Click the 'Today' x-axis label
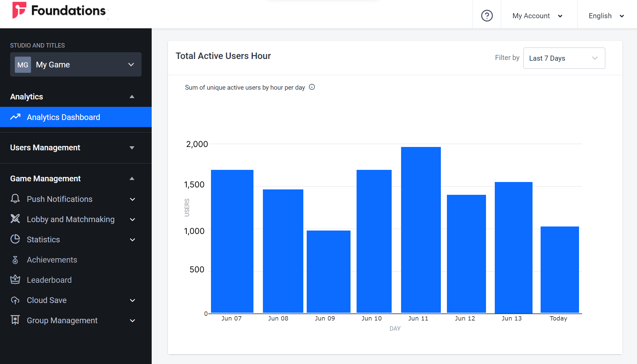Screen dimensions: 637x364 pyautogui.click(x=558, y=318)
